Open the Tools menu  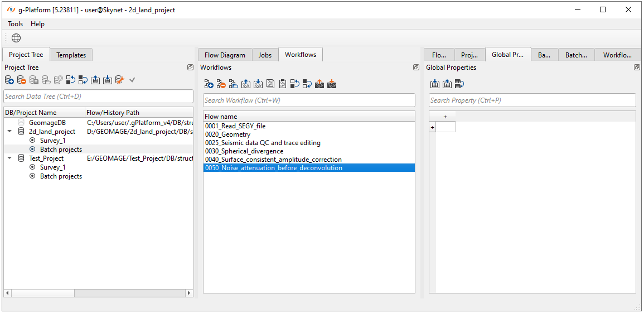pos(15,24)
